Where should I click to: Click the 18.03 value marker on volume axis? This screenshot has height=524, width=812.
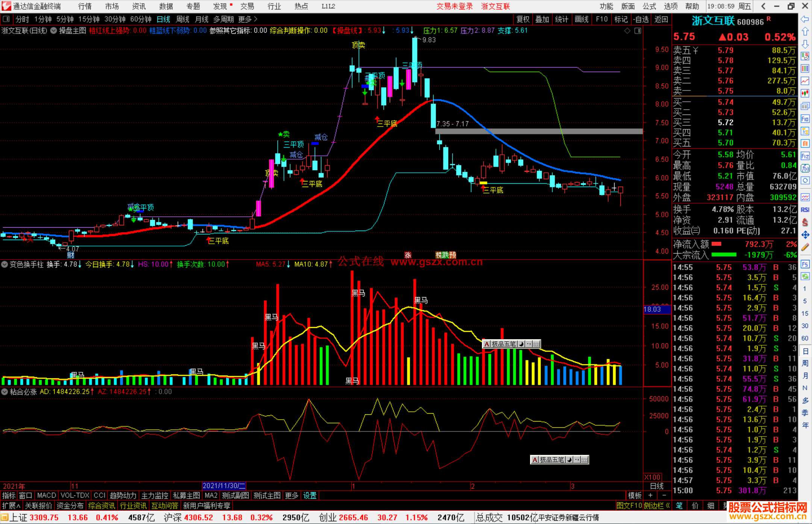pos(657,309)
